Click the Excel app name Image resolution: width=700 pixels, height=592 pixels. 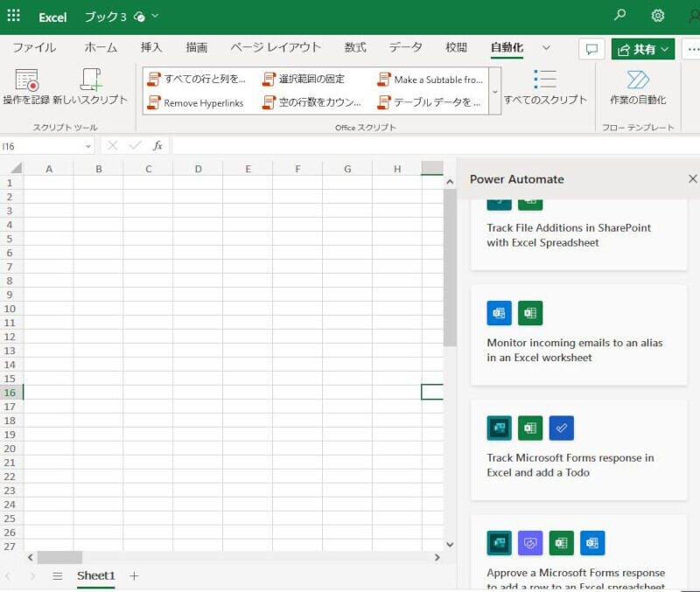click(x=52, y=17)
